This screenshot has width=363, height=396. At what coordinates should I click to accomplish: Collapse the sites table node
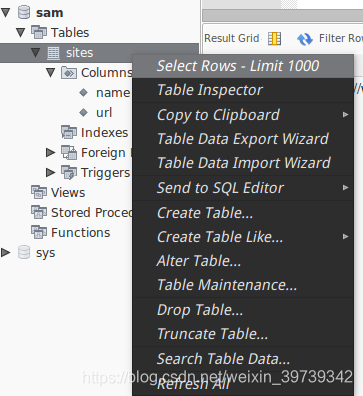[x=36, y=53]
